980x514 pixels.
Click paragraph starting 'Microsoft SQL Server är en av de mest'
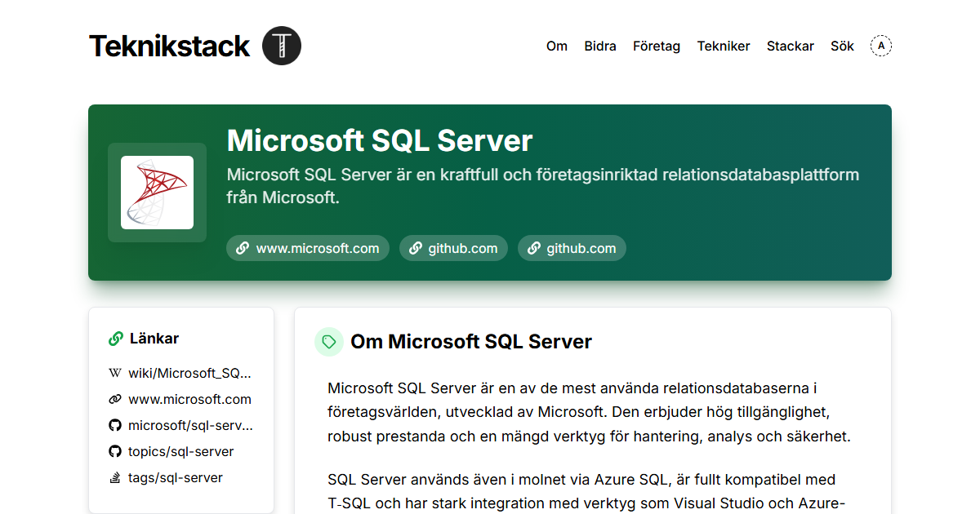point(589,412)
